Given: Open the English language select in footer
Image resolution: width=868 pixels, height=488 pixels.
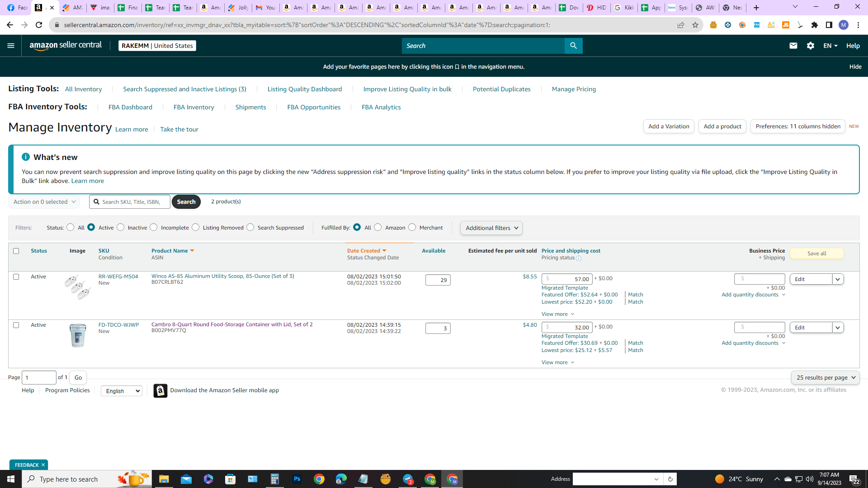Looking at the screenshot, I should (122, 391).
